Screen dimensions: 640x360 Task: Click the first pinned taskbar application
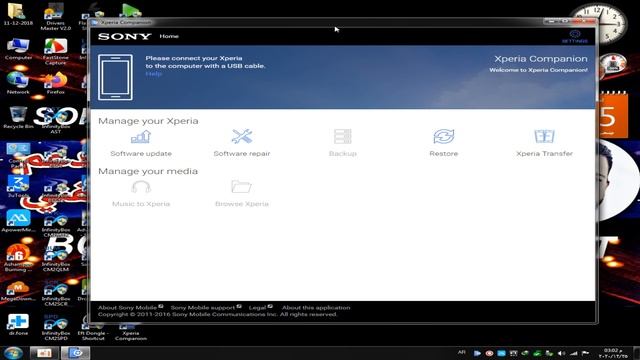pos(44,353)
